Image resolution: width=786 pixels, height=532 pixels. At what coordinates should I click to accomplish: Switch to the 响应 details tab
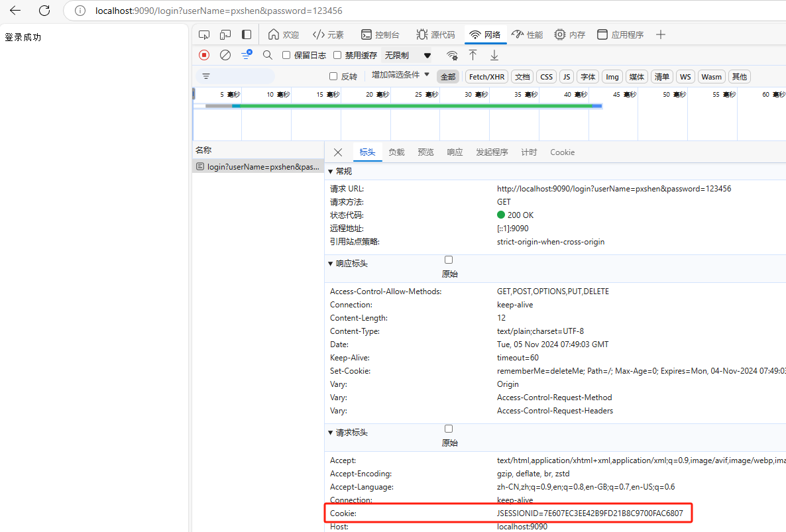[x=455, y=152]
